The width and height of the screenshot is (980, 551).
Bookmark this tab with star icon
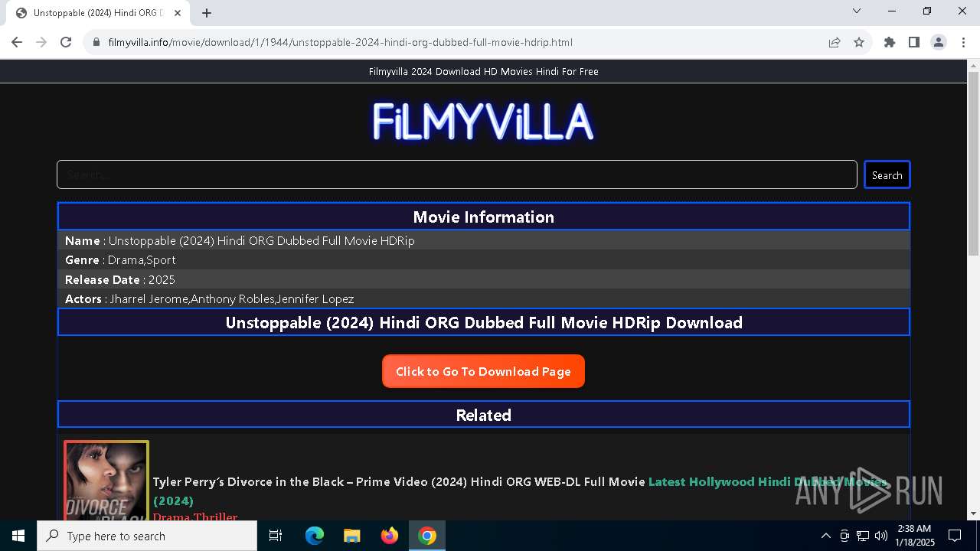859,42
